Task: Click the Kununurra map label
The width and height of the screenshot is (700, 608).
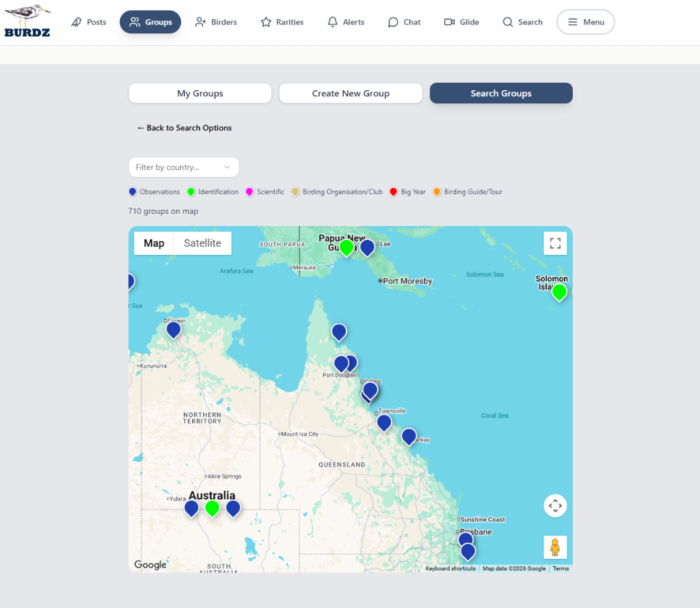Action: point(153,365)
